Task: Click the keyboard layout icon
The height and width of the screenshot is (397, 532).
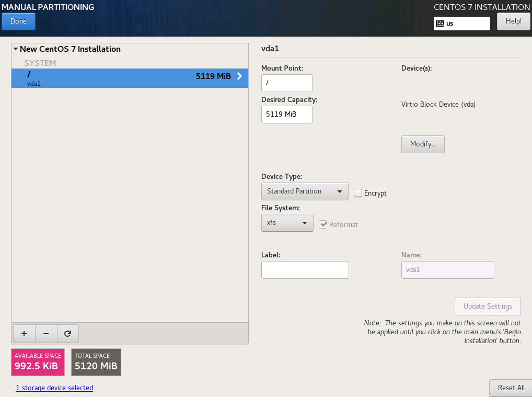Action: coord(440,24)
